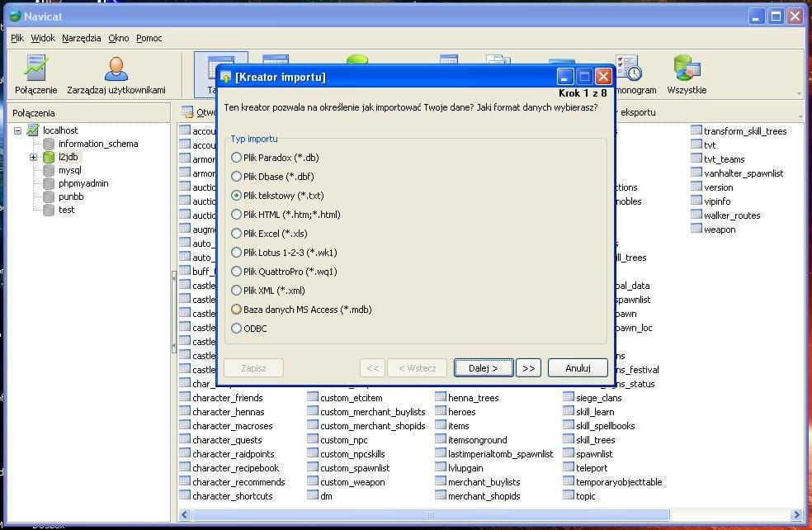The height and width of the screenshot is (530, 812).
Task: Click the Zapisz button
Action: (x=254, y=368)
